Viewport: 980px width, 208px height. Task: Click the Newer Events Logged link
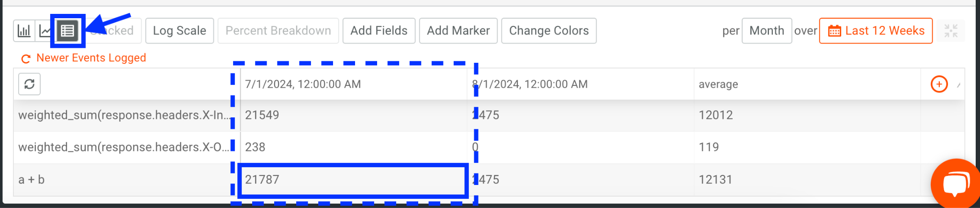(91, 58)
